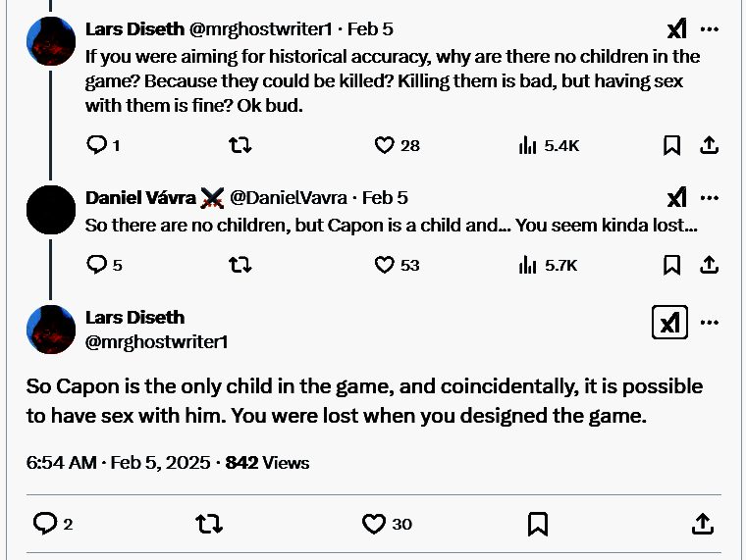This screenshot has height=560, width=746.
Task: Open more options on the main tweet
Action: 710,323
